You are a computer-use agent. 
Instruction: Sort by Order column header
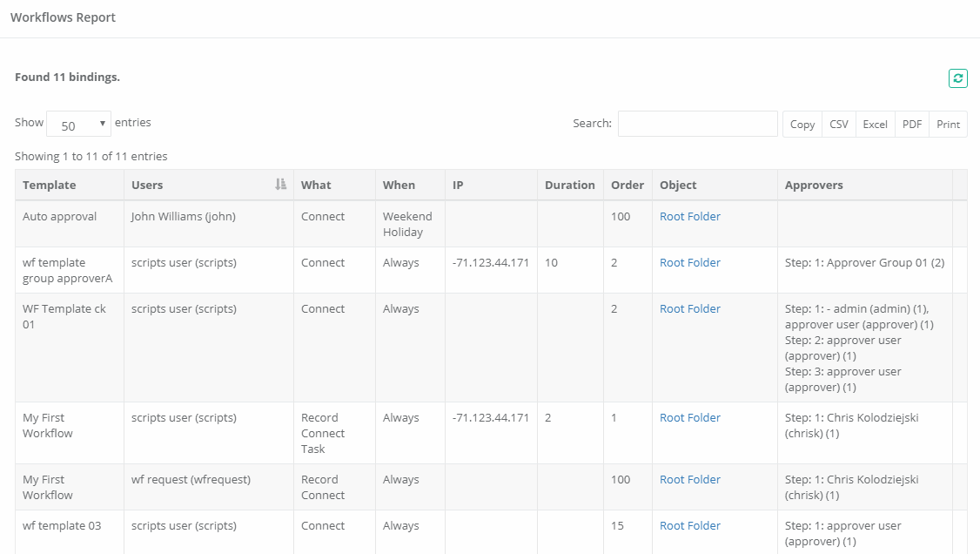[x=628, y=185]
